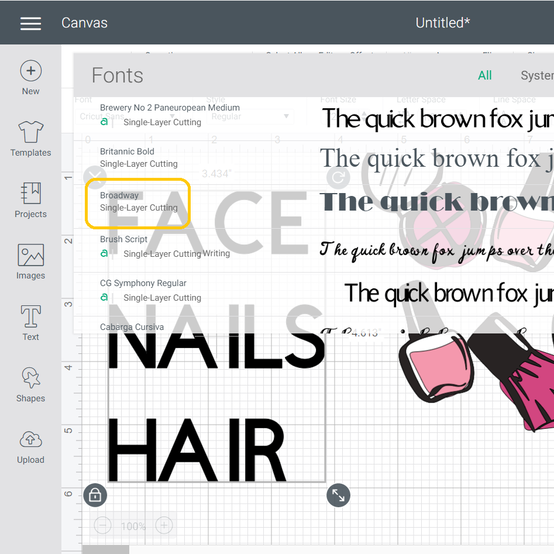Click the Britannic Bold preview sample

point(437,158)
